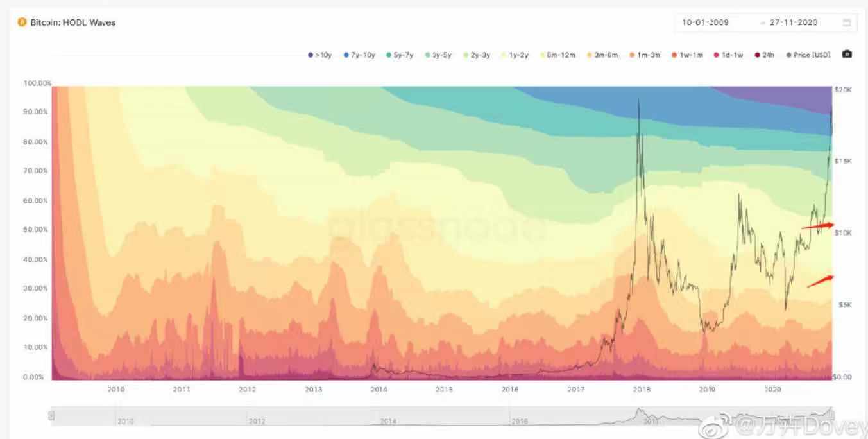Click the 2011 label on the main x-axis
The width and height of the screenshot is (868, 439).
click(182, 389)
